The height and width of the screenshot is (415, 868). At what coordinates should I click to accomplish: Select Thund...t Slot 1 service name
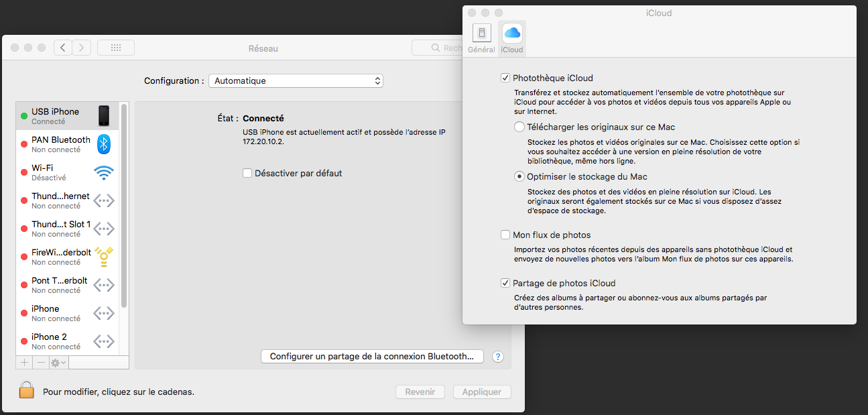(61, 224)
